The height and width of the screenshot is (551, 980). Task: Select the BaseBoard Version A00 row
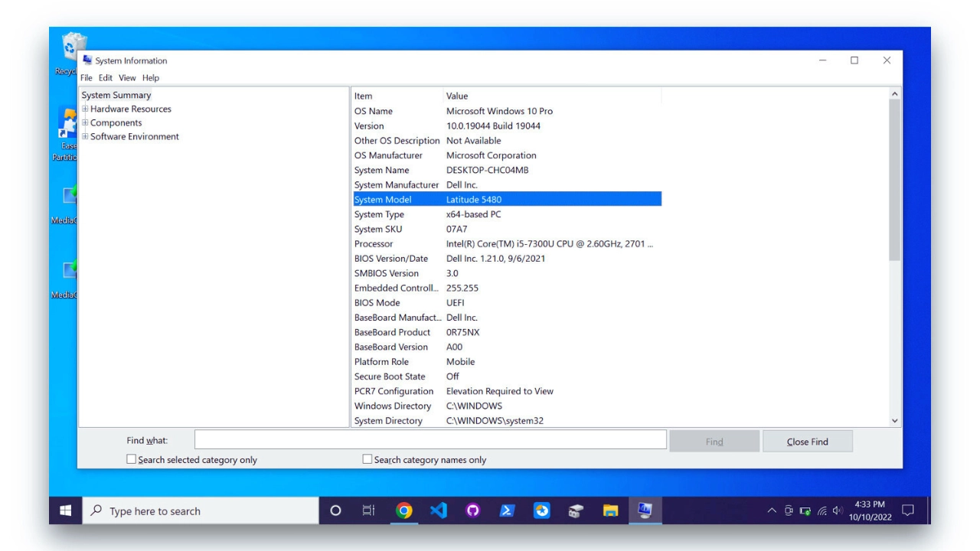click(507, 347)
